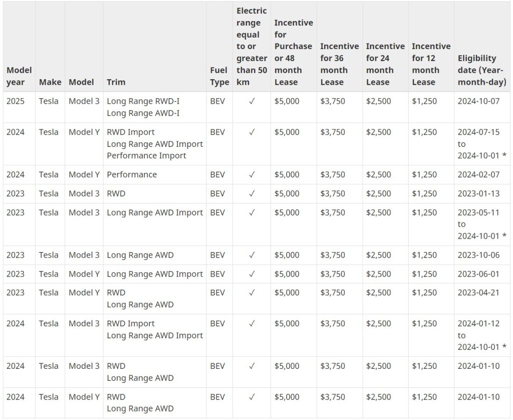Image resolution: width=513 pixels, height=420 pixels.
Task: Click the 'Electric range' column header
Action: [251, 46]
